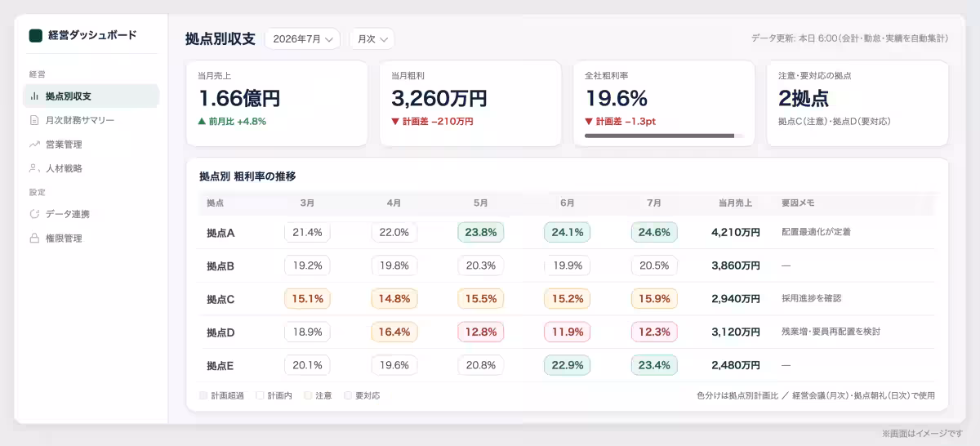Click the bar chart icon beside 拠点別収支
This screenshot has width=980, height=446.
[x=34, y=96]
